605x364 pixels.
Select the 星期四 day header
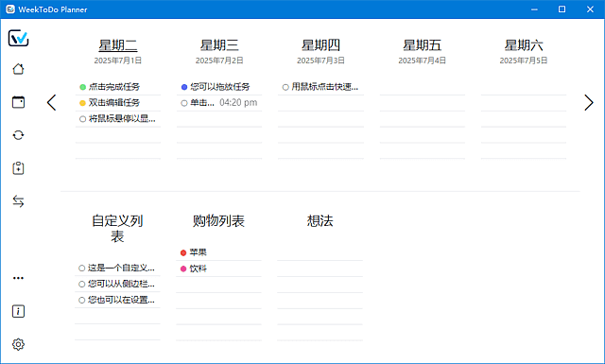coord(320,45)
